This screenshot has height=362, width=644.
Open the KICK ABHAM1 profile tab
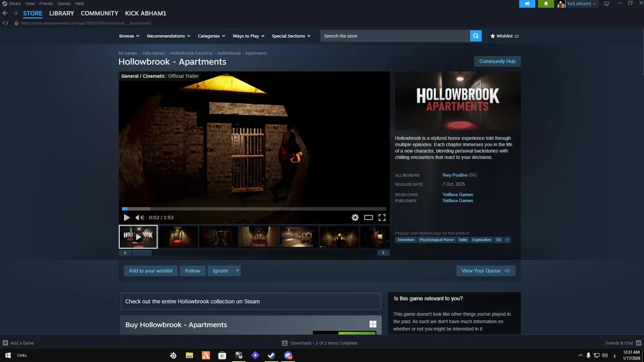(145, 13)
